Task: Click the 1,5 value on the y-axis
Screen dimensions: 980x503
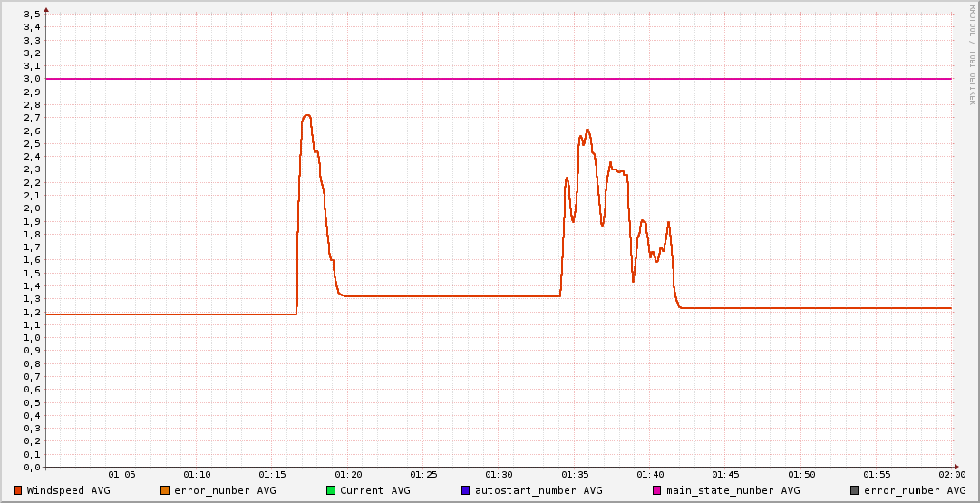Action: pos(34,273)
